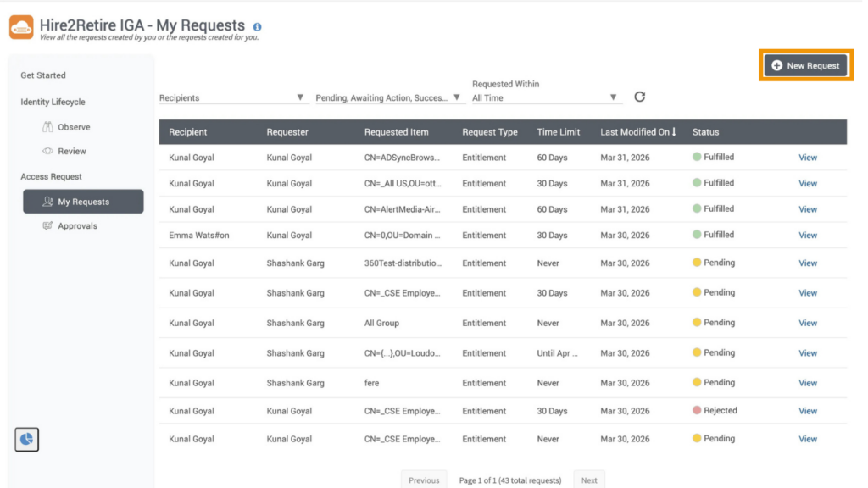868x488 pixels.
Task: Open Approvals in sidebar
Action: click(x=77, y=225)
